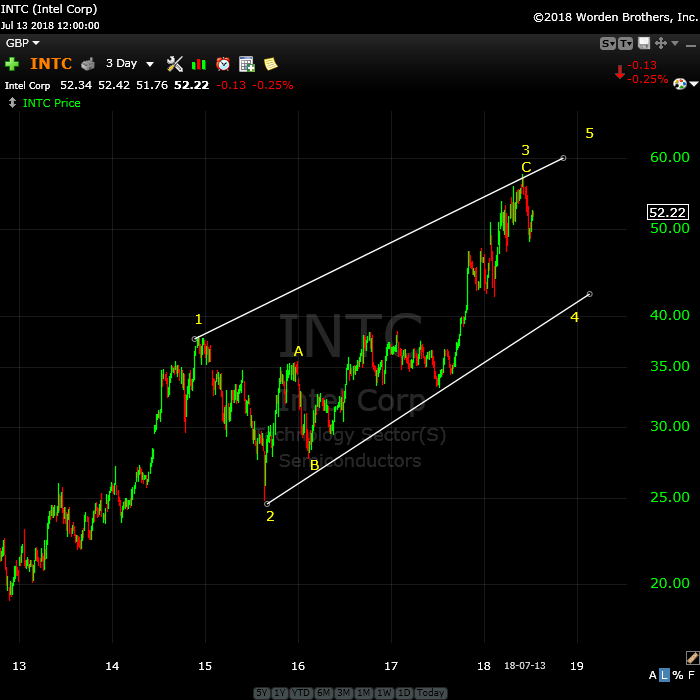Open the color palette icon
Screen dimensions: 700x700
tap(679, 84)
